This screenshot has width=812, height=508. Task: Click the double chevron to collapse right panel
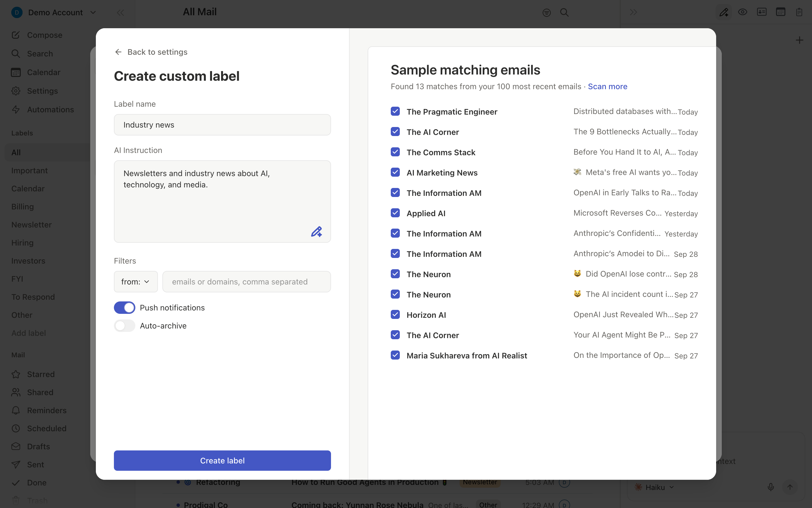634,12
